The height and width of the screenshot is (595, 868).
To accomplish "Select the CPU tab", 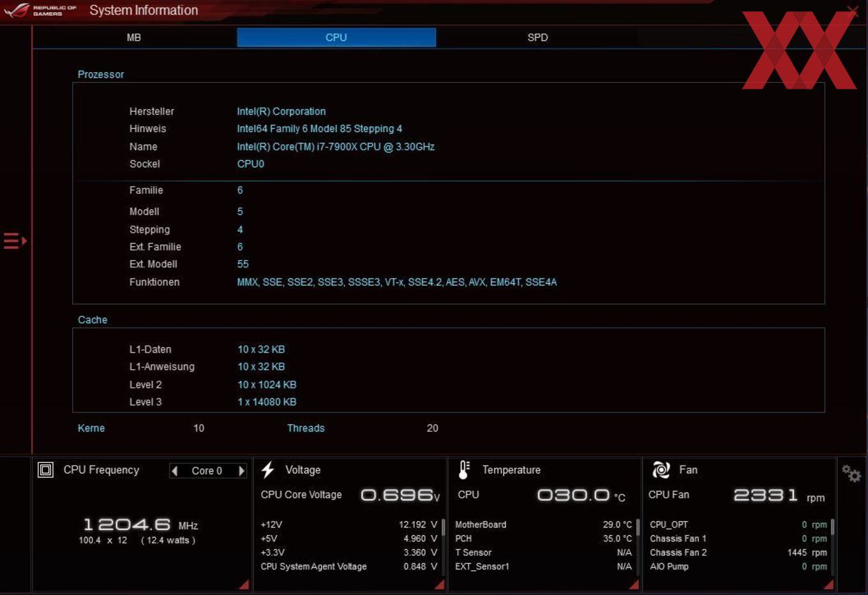I will click(x=336, y=37).
